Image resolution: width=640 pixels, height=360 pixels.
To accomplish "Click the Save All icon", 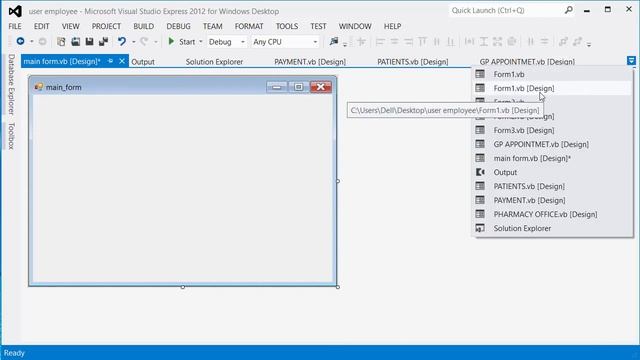I will coord(103,41).
